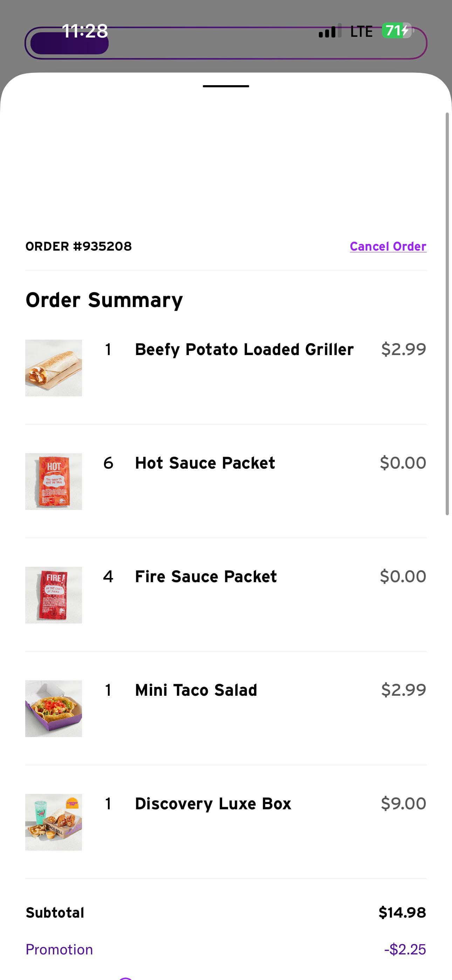Tap the Hot Sauce Packet image
Screen dimensions: 452x980
click(54, 481)
